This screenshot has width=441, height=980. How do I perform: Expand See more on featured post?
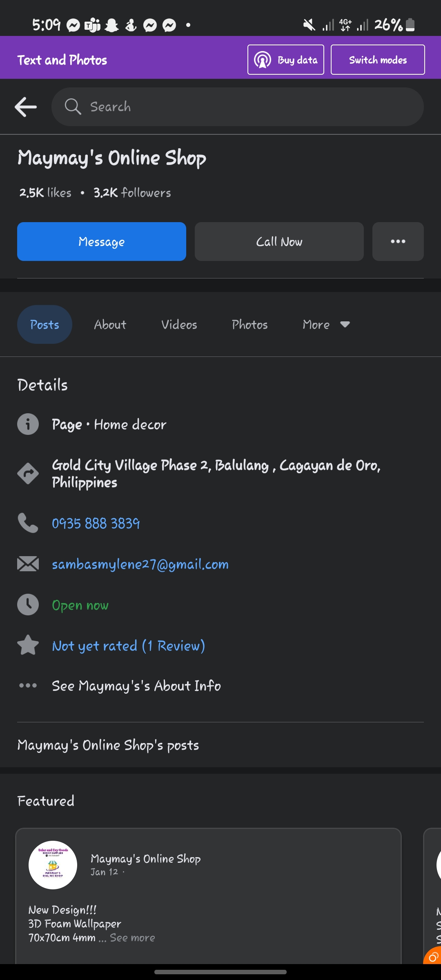132,938
